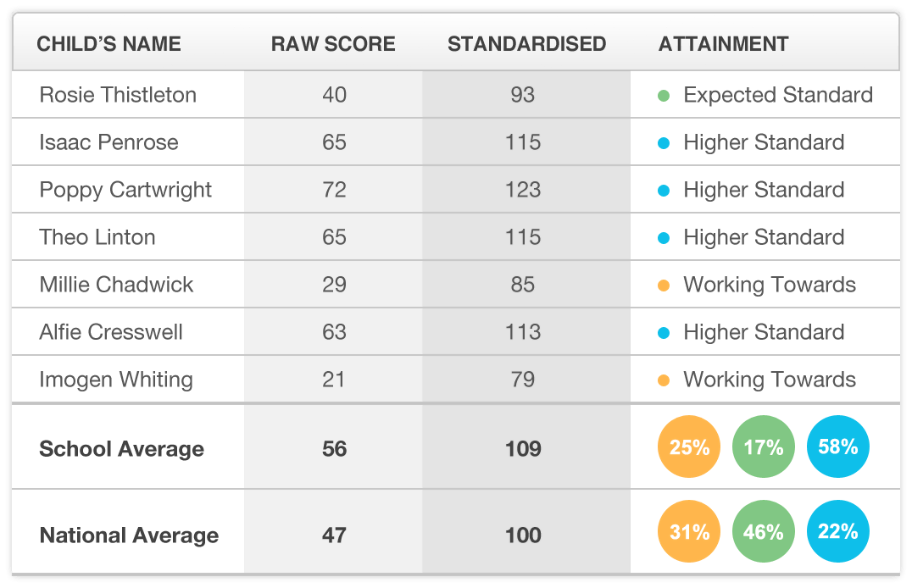Image resolution: width=912 pixels, height=588 pixels.
Task: Select Theo Linton's raw score 65
Action: 334,237
